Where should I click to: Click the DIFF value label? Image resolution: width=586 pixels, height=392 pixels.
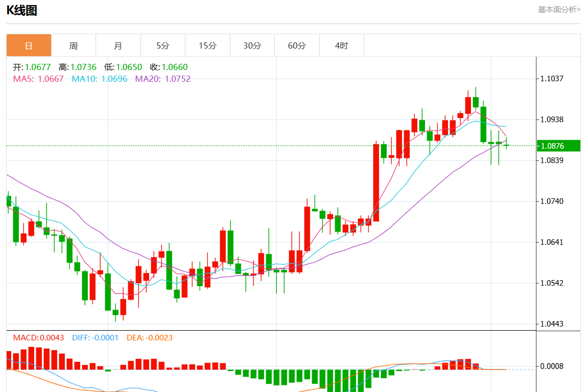[96, 338]
